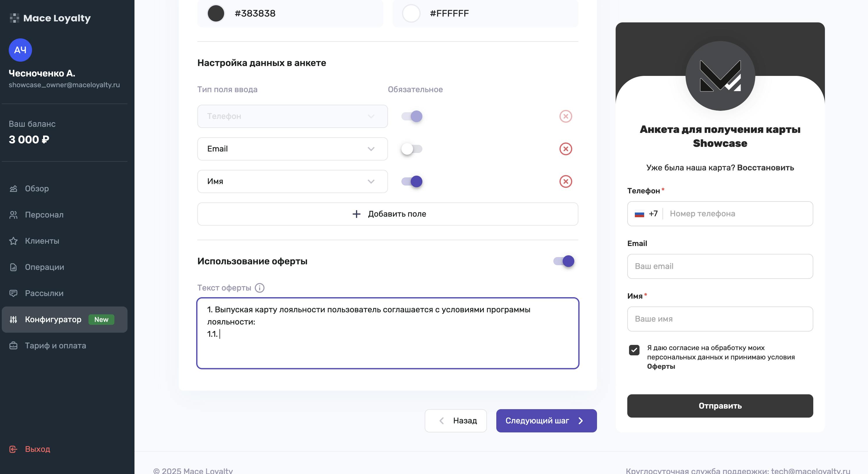868x474 pixels.
Task: Add a new field with Добавить поле
Action: tap(388, 214)
